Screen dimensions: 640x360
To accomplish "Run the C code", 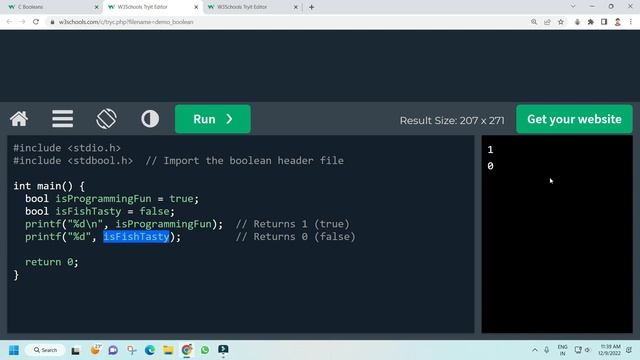I will 213,119.
